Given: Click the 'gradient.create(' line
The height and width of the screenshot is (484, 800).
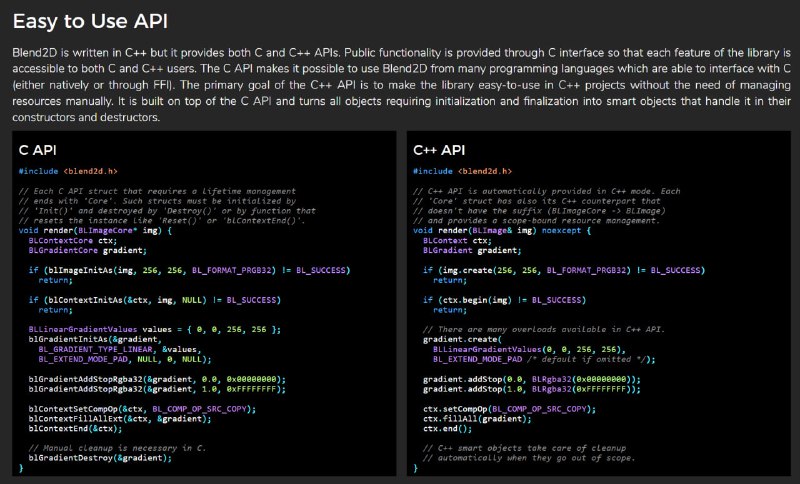Looking at the screenshot, I should (463, 339).
